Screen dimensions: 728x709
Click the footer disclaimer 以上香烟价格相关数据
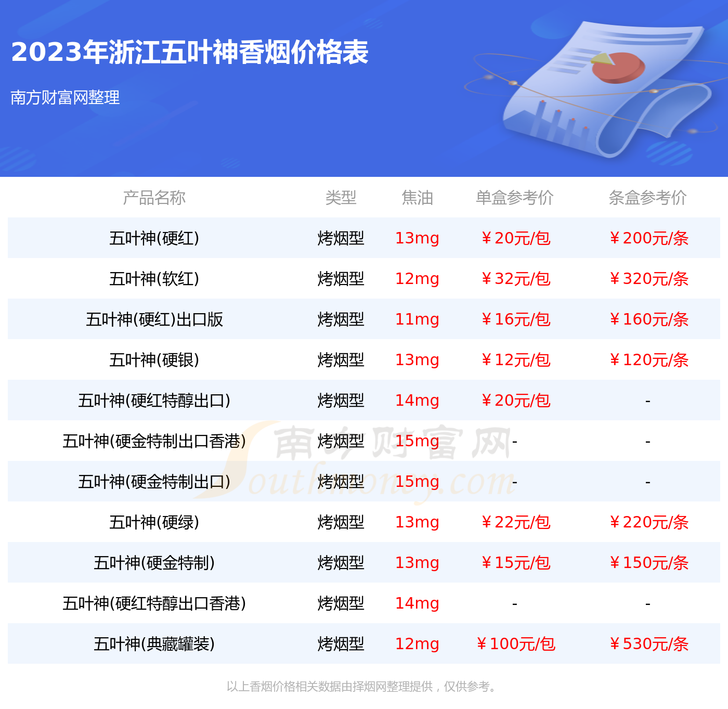(x=363, y=687)
